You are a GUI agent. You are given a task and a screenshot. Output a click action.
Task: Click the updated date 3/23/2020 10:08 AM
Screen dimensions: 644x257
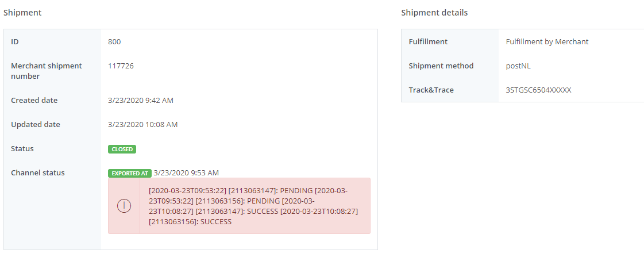[x=143, y=125]
